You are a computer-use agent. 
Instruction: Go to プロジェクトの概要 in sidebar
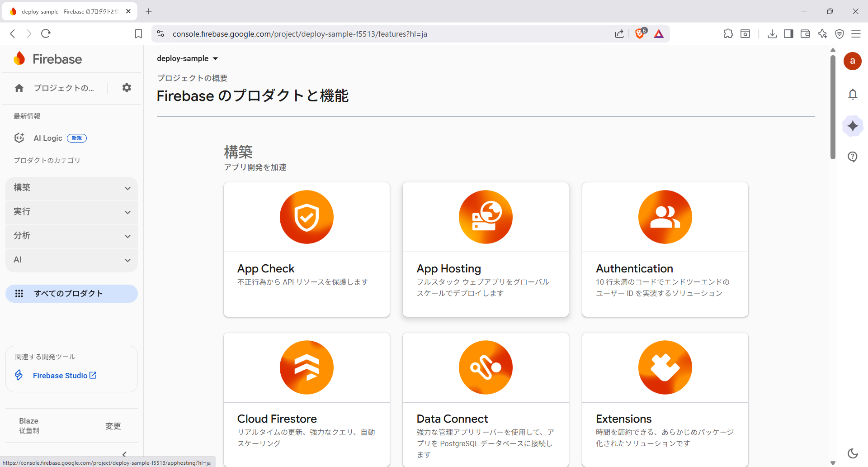(x=64, y=88)
